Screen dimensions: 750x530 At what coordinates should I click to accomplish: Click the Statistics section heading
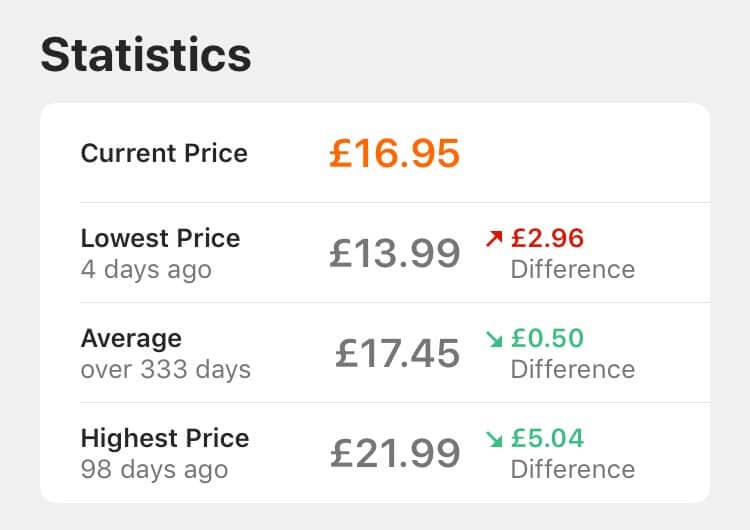(x=146, y=55)
